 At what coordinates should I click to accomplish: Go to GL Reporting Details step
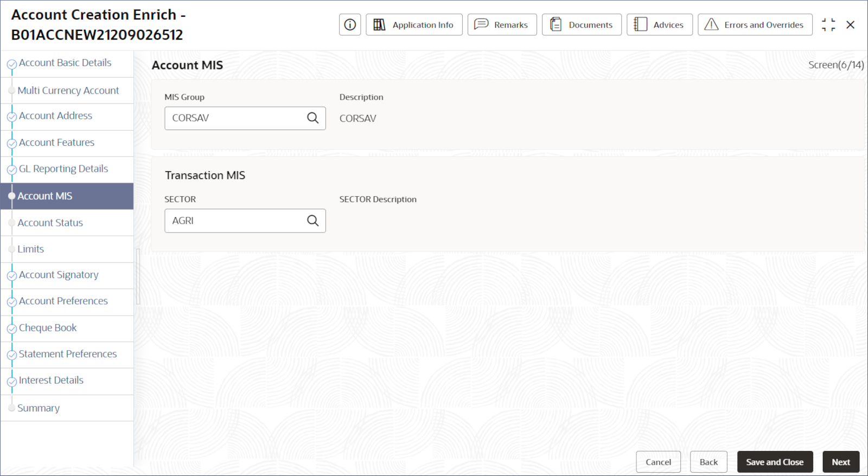tap(67, 170)
